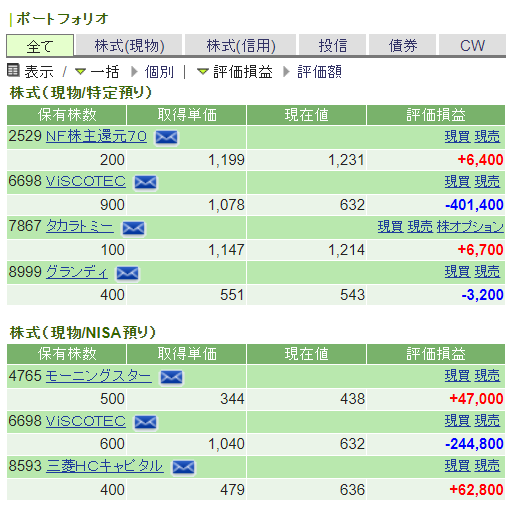This screenshot has width=516, height=513.
Task: Click the +6,700 profit value
Action: [x=480, y=250]
